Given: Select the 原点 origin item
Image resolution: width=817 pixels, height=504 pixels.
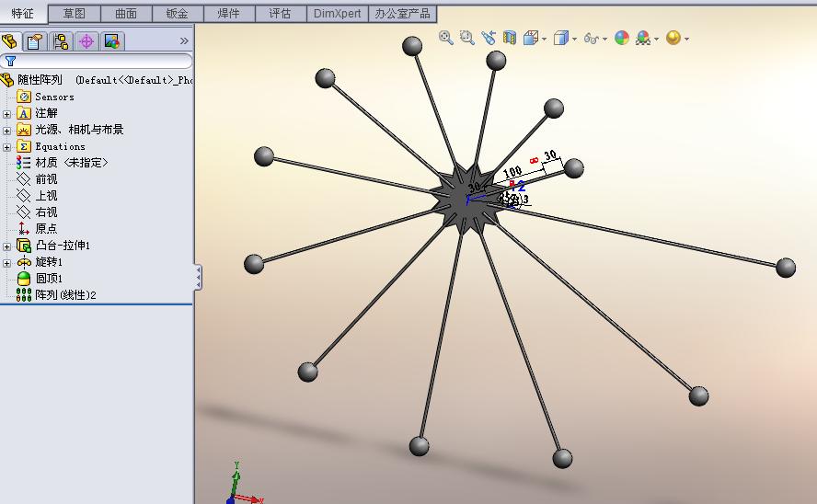Looking at the screenshot, I should click(46, 229).
